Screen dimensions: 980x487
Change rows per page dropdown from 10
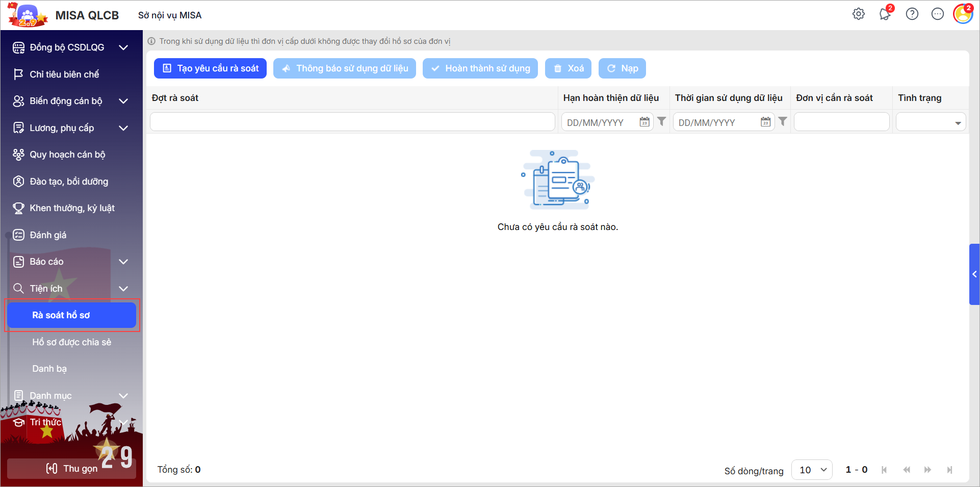(x=812, y=470)
